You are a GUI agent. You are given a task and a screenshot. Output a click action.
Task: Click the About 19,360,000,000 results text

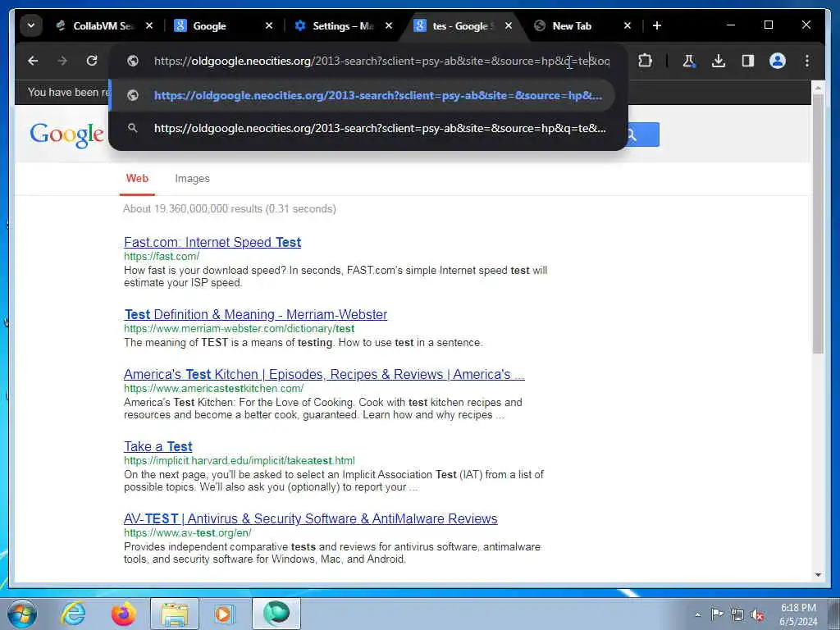pyautogui.click(x=230, y=209)
